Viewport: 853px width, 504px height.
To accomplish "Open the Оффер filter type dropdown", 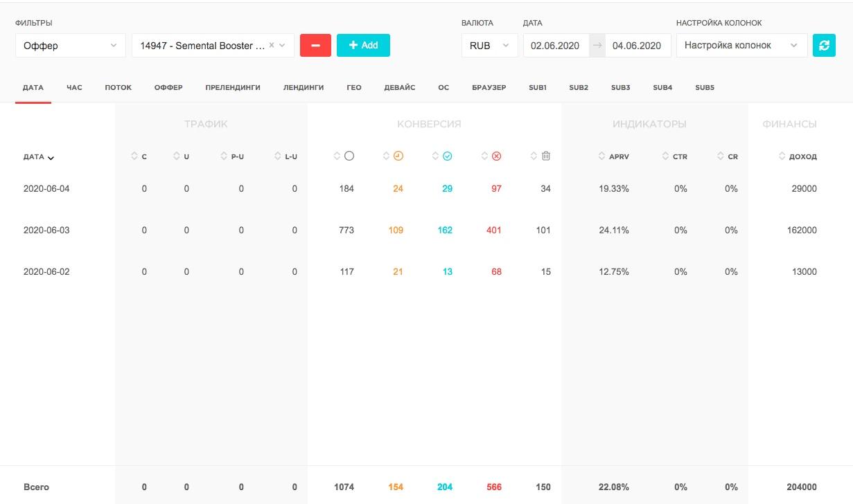I will (x=70, y=45).
